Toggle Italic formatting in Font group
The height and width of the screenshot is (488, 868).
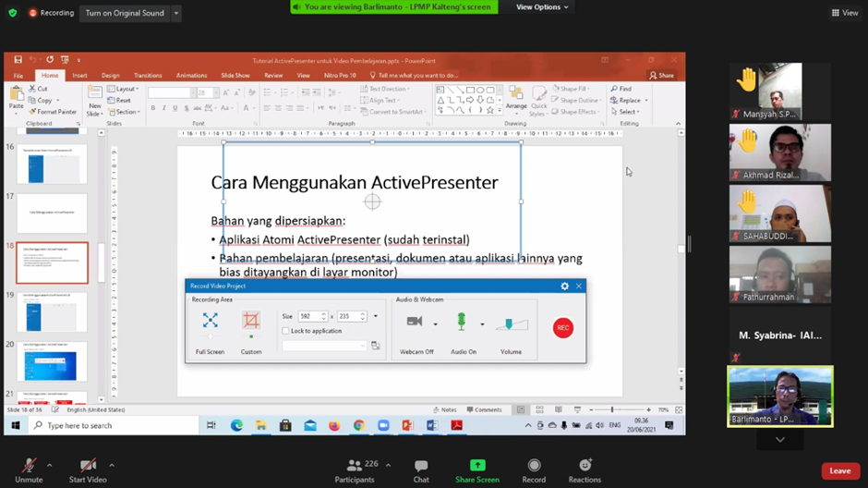point(163,108)
